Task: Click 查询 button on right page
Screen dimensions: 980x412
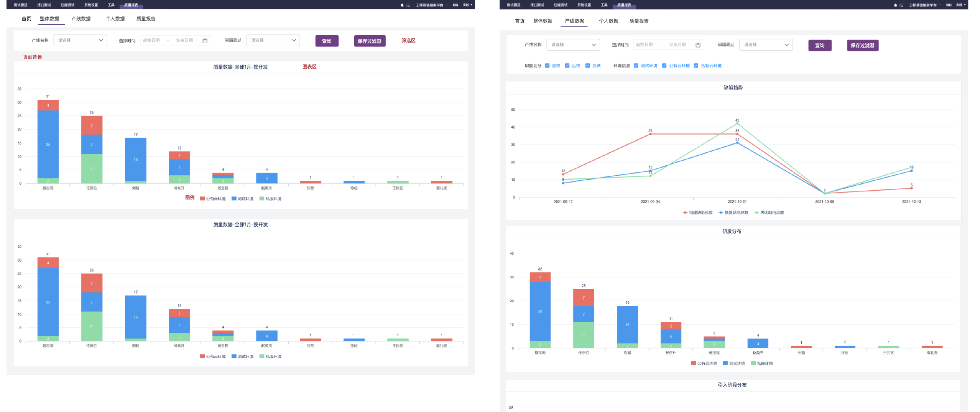Action: coord(820,45)
